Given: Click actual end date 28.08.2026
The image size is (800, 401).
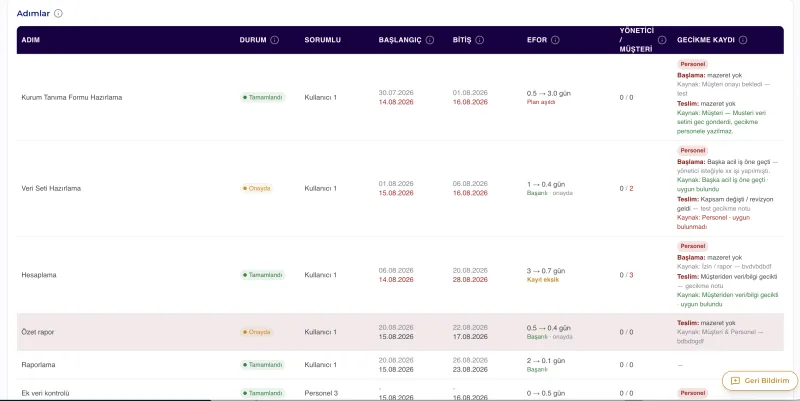Looking at the screenshot, I should coord(470,280).
